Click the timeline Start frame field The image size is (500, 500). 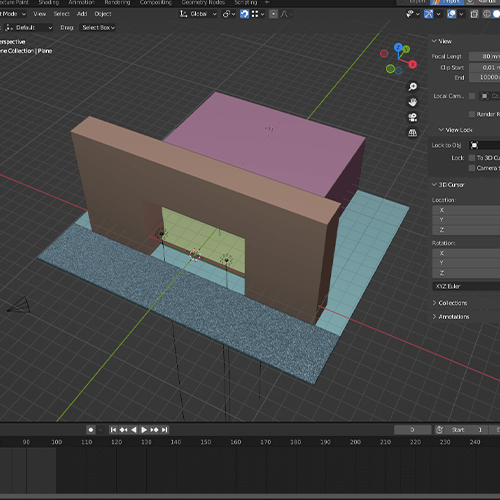coord(467,430)
